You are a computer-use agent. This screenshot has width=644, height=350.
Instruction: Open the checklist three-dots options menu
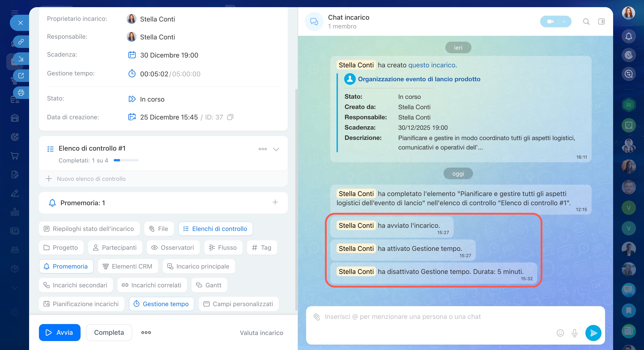262,149
